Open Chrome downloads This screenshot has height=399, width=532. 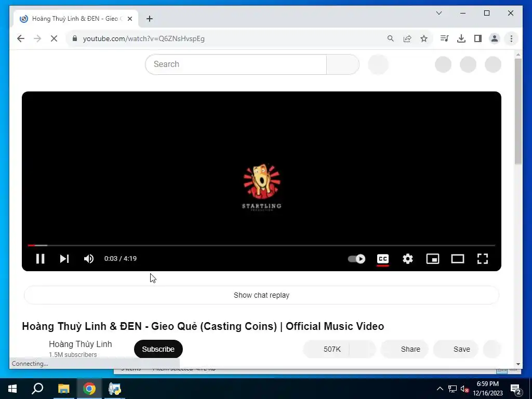[x=461, y=38]
